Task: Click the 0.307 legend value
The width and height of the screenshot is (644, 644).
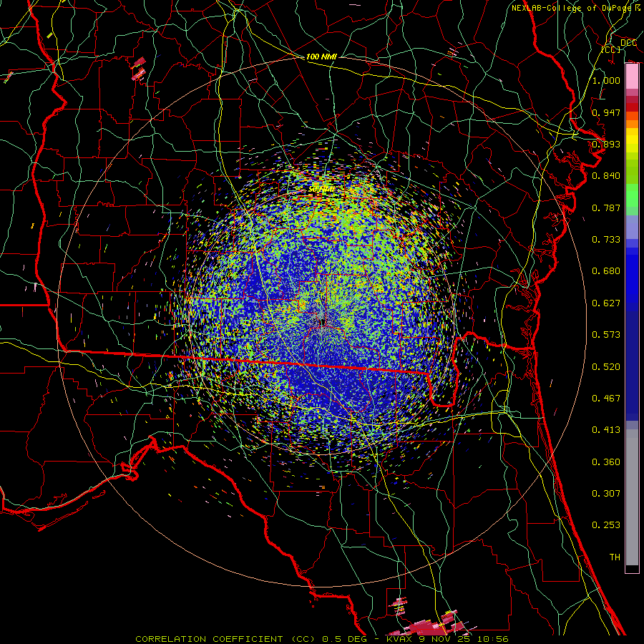Action: 606,494
